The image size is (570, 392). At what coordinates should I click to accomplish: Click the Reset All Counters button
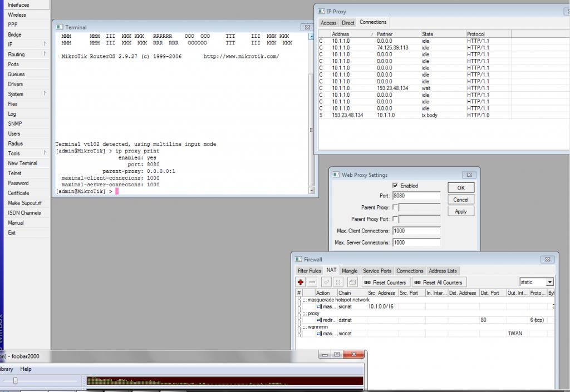[439, 282]
